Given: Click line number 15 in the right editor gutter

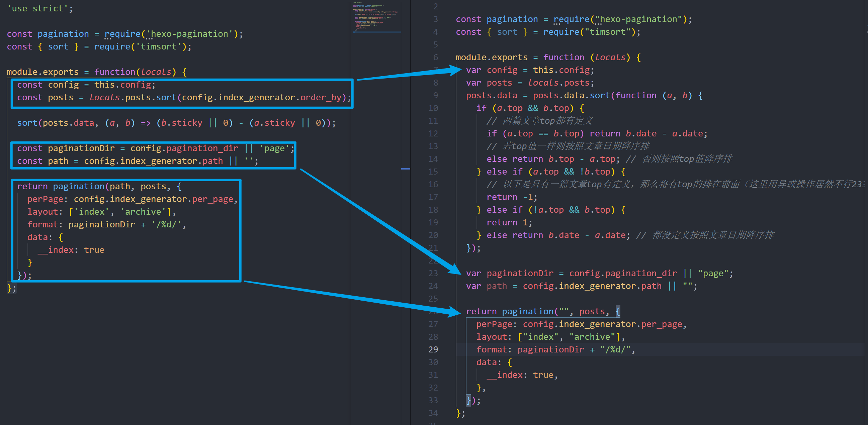Looking at the screenshot, I should [433, 172].
